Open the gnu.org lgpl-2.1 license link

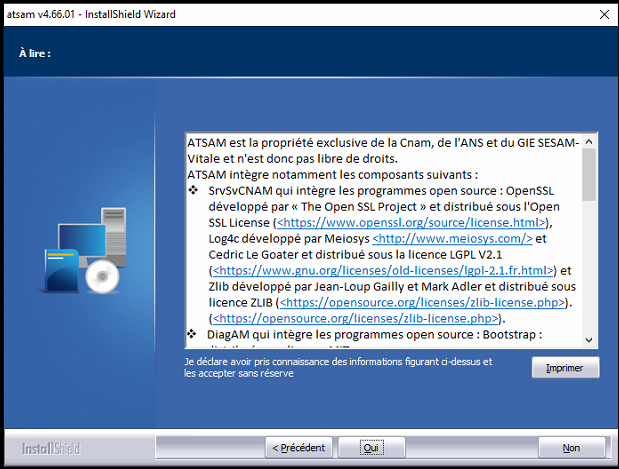click(x=383, y=270)
